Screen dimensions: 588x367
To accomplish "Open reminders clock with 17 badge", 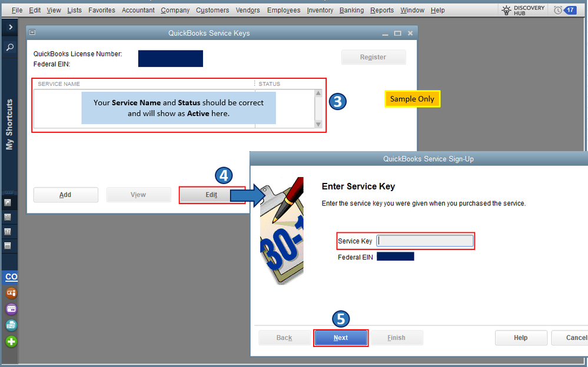I will tap(566, 10).
